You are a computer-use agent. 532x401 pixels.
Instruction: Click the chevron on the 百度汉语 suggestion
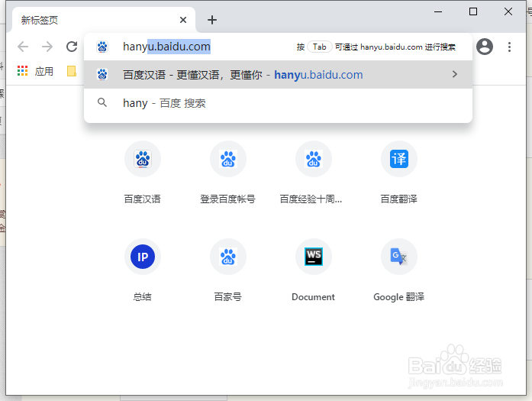(455, 74)
